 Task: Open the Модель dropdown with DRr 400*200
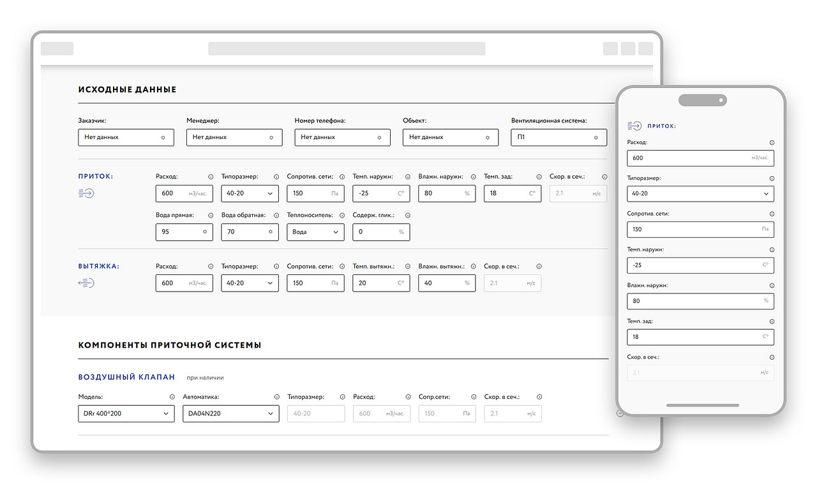pyautogui.click(x=126, y=414)
